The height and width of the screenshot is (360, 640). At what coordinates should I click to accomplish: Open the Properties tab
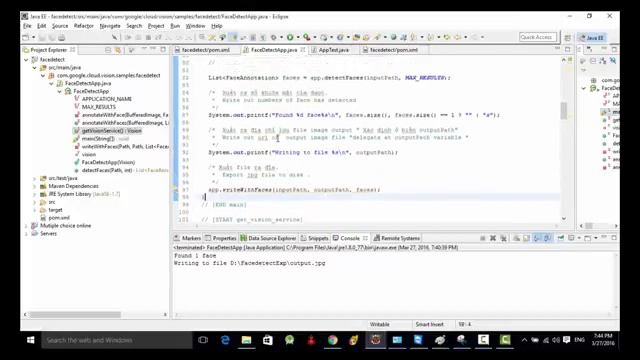[220, 238]
